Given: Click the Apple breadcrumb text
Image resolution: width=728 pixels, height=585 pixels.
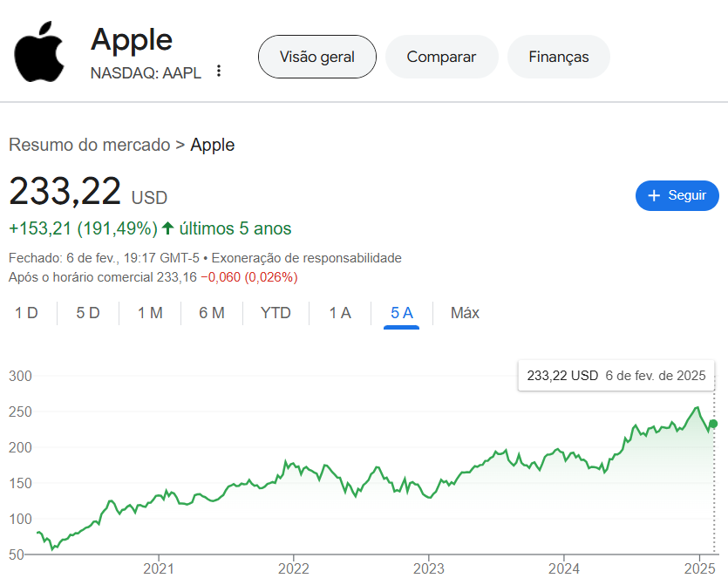Looking at the screenshot, I should 213,145.
